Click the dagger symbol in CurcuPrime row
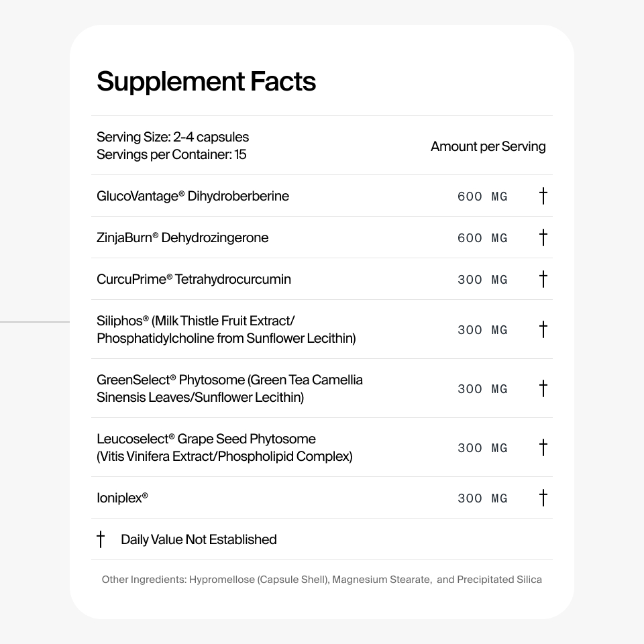Screen dimensions: 644x644 point(543,279)
